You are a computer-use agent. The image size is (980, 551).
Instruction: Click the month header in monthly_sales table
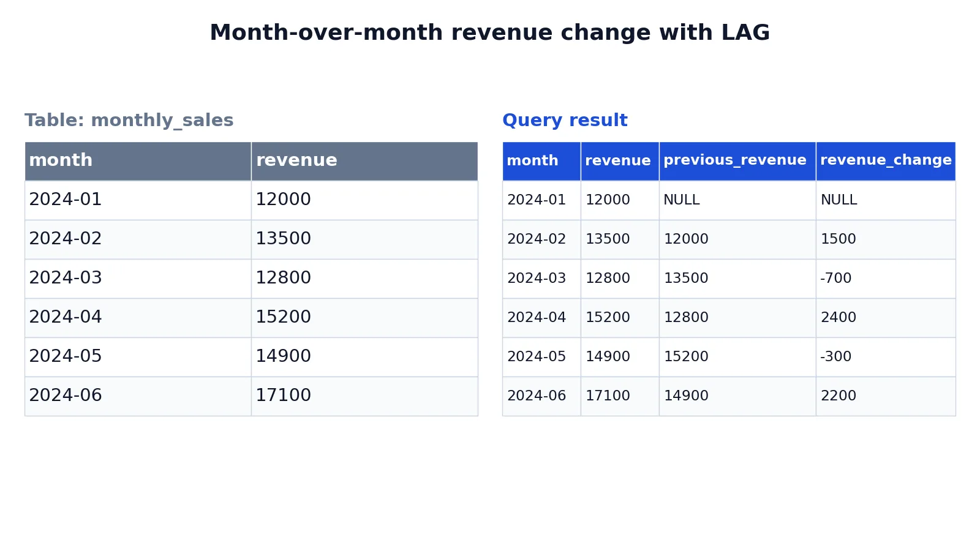(x=138, y=161)
